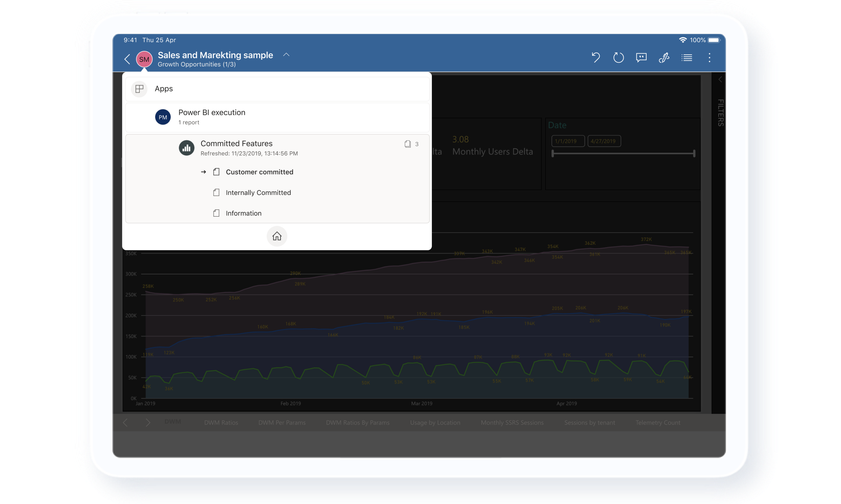This screenshot has height=504, width=841.
Task: Select the Internally Committed page
Action: click(258, 192)
